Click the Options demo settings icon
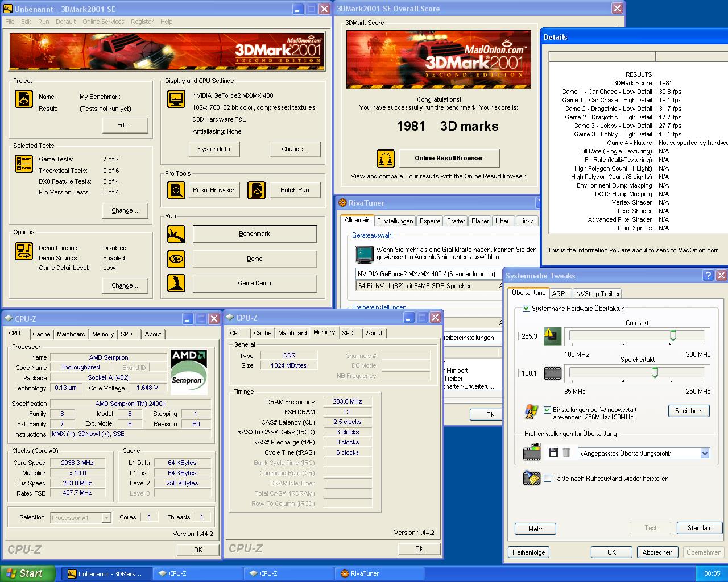The width and height of the screenshot is (728, 582). tap(24, 251)
